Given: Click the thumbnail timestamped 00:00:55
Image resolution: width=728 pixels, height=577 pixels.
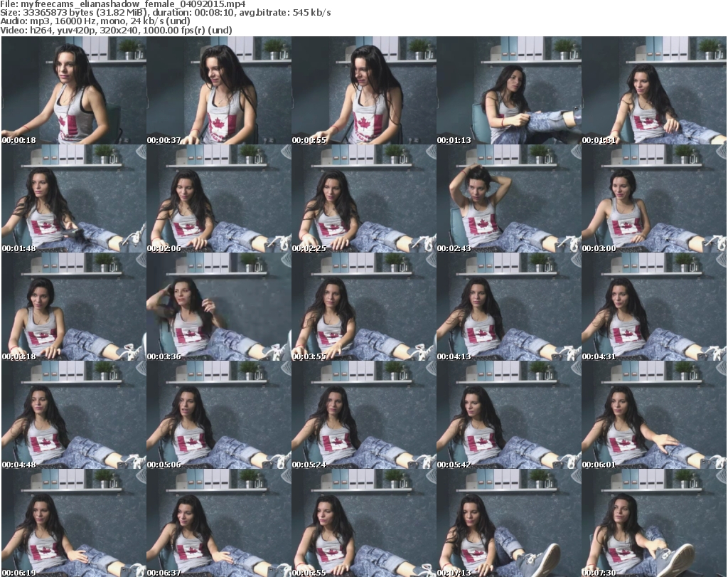Looking at the screenshot, I should 364,90.
